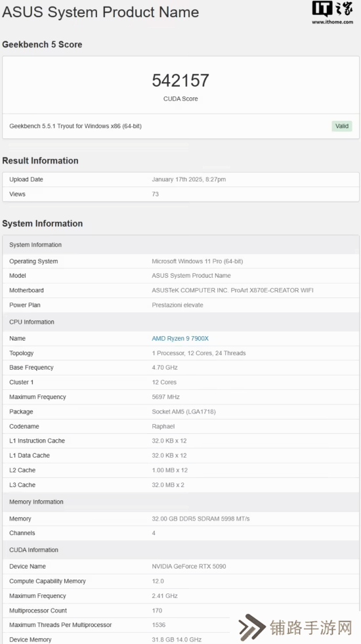Viewport: 361px width, 644px height.
Task: Click the System Information section heading
Action: tap(42, 223)
